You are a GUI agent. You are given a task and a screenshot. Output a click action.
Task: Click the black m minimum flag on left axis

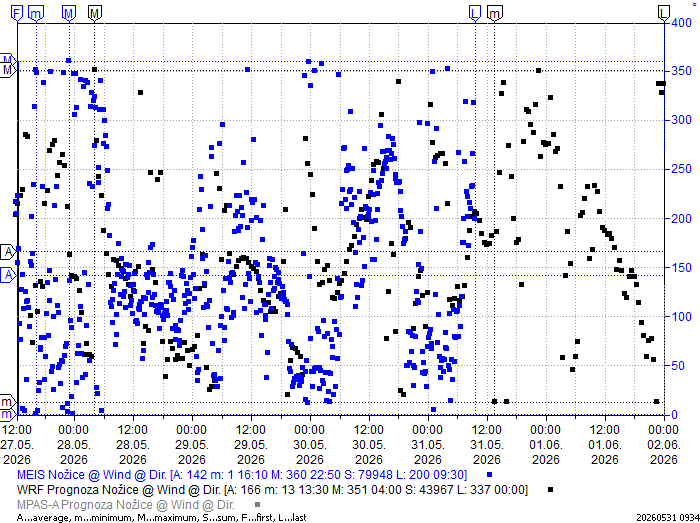tap(8, 402)
